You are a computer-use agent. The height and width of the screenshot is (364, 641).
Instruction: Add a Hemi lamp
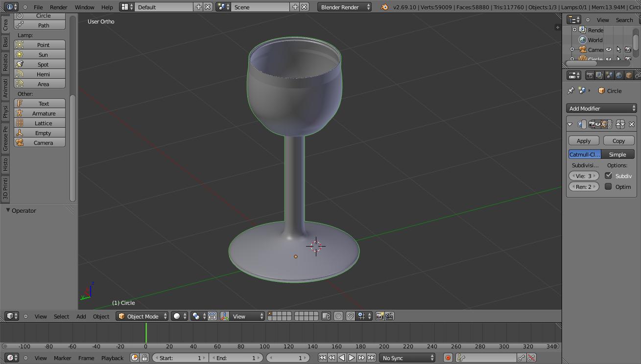40,74
